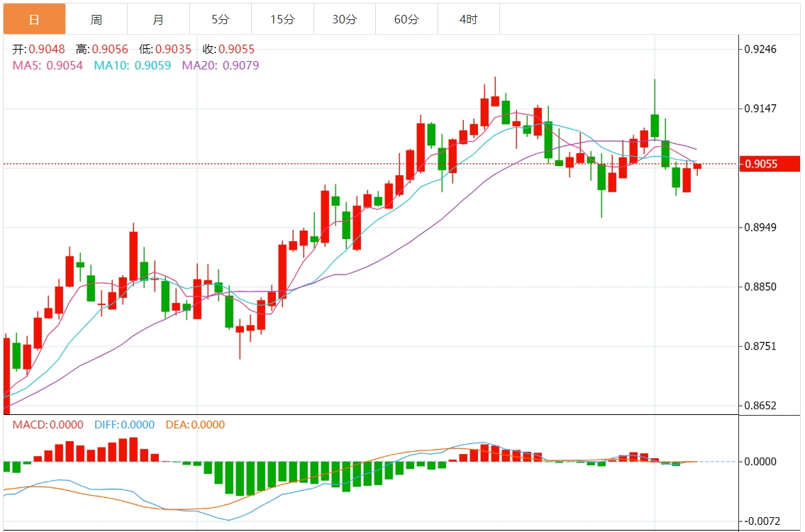805x532 pixels.
Task: Open the 30分 timeframe tab
Action: coord(345,20)
